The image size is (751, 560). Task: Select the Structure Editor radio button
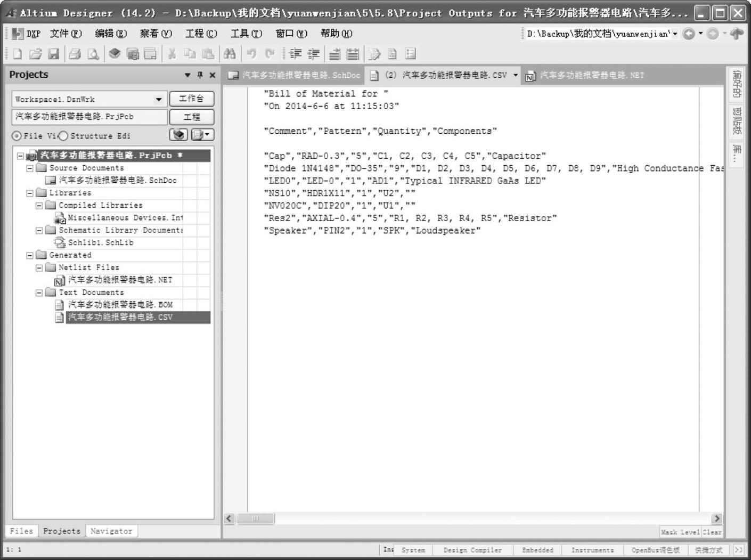click(x=63, y=136)
